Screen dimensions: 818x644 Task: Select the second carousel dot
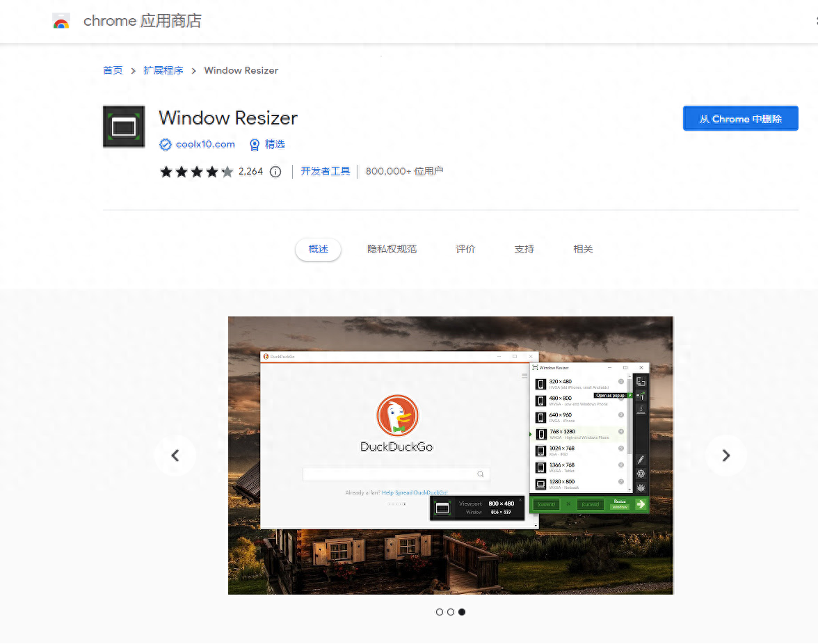451,612
